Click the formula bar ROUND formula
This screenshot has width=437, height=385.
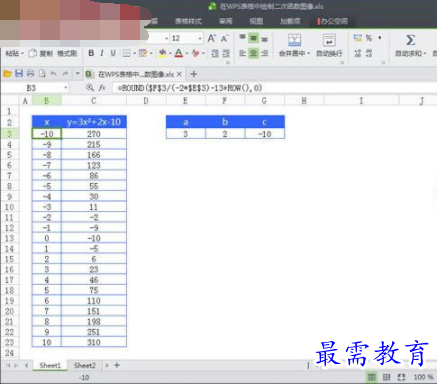[189, 88]
